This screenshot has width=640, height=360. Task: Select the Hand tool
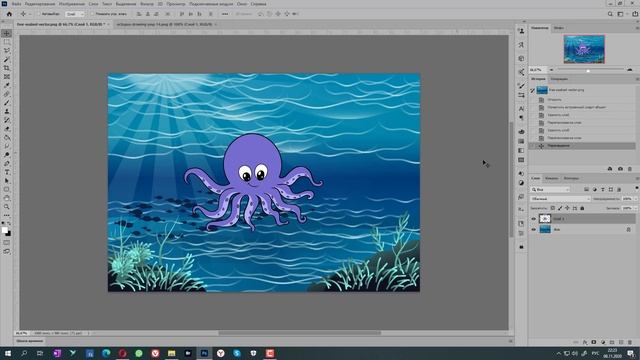pos(7,198)
